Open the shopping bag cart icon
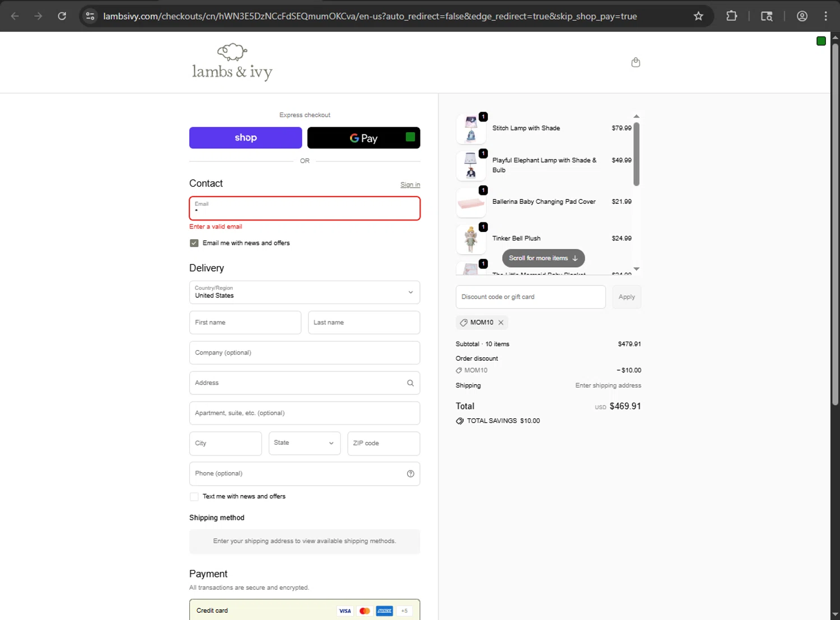 [636, 62]
